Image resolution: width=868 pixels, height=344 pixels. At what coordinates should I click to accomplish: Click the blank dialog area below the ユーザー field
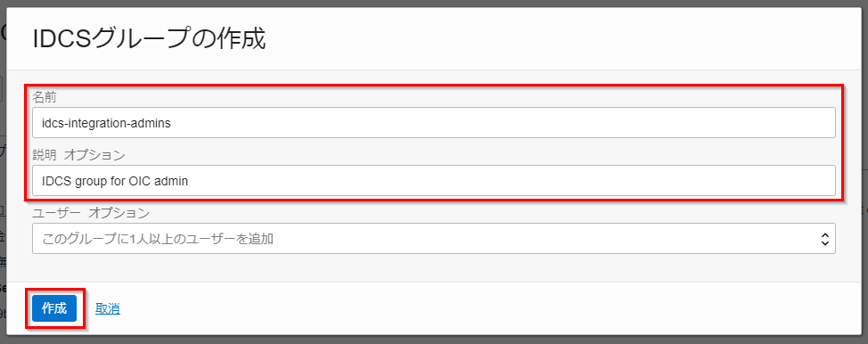click(433, 268)
